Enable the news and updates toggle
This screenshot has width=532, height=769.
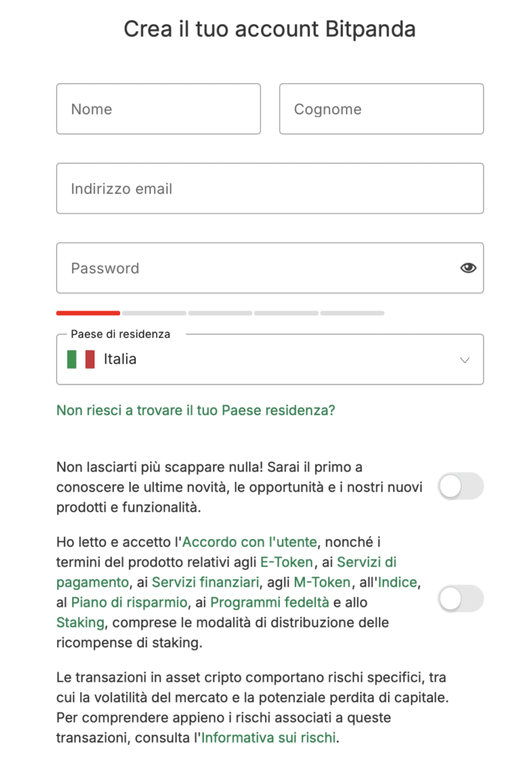pyautogui.click(x=461, y=487)
